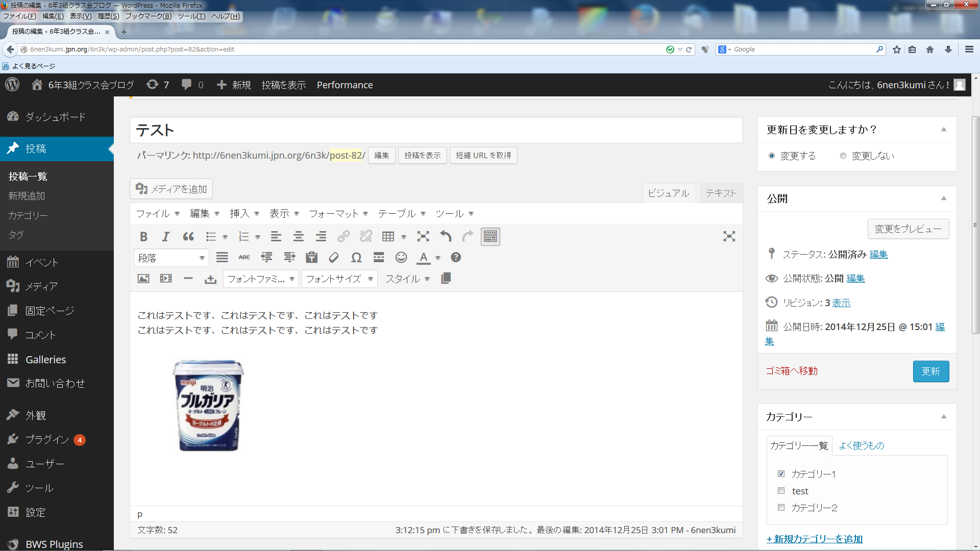The height and width of the screenshot is (551, 980).
Task: Toggle bold formatting in editor toolbar
Action: [143, 236]
